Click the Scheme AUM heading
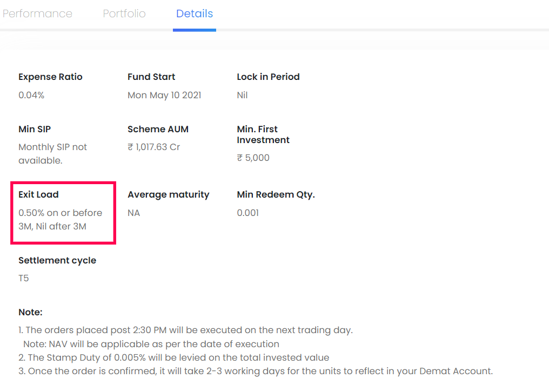Image resolution: width=549 pixels, height=392 pixels. click(158, 129)
